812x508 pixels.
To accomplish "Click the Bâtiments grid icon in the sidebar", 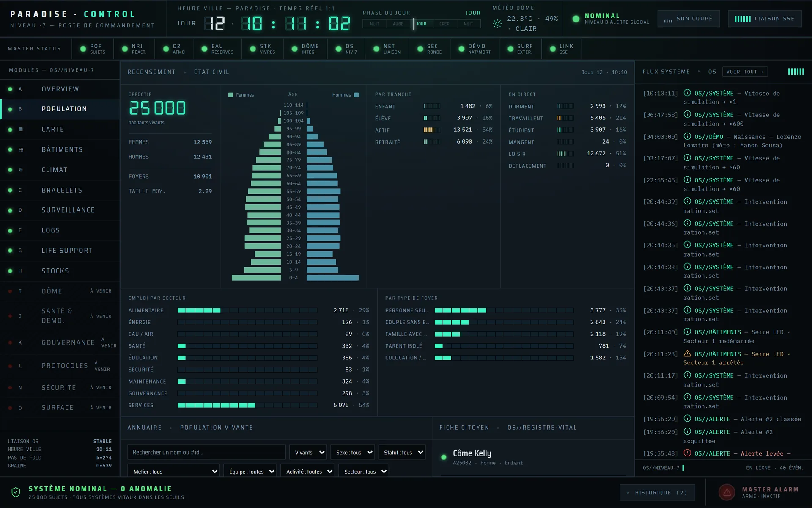I will pyautogui.click(x=21, y=149).
